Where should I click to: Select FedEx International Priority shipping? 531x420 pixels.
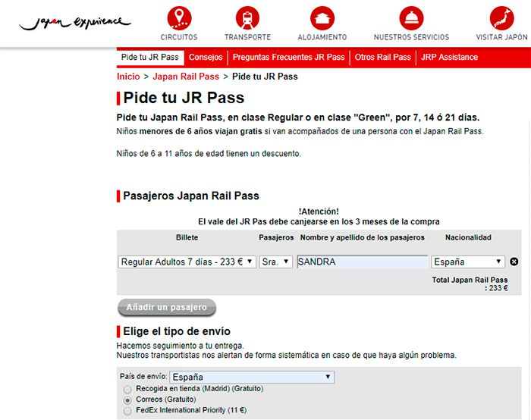click(x=127, y=411)
